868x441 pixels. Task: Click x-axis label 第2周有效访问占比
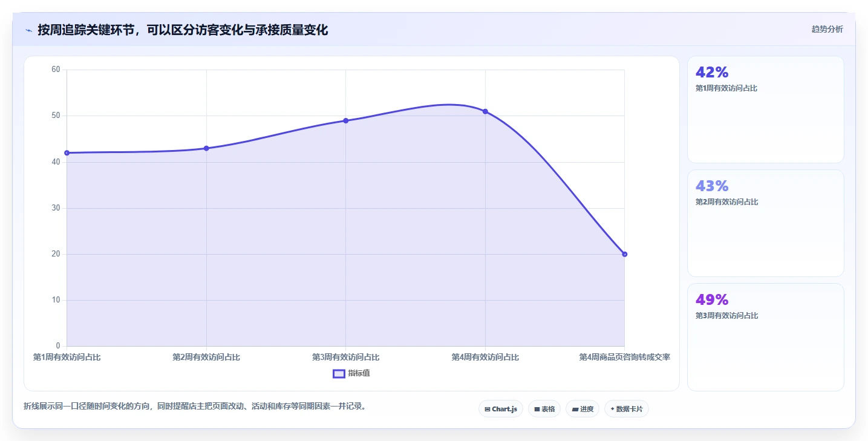click(x=206, y=358)
